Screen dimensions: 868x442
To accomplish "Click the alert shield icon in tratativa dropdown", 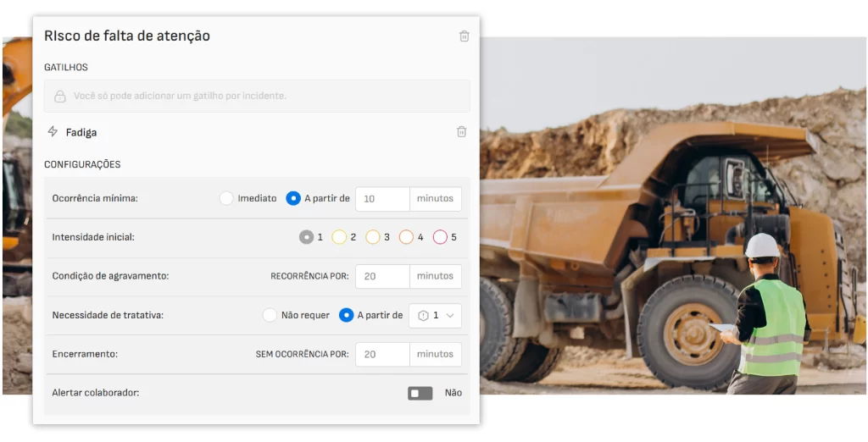I will 424,315.
